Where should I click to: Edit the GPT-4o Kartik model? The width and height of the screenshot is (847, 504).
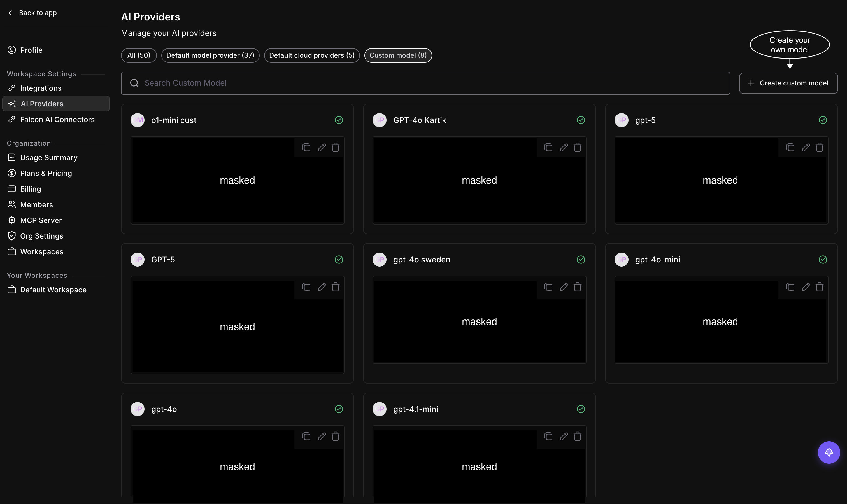(564, 147)
